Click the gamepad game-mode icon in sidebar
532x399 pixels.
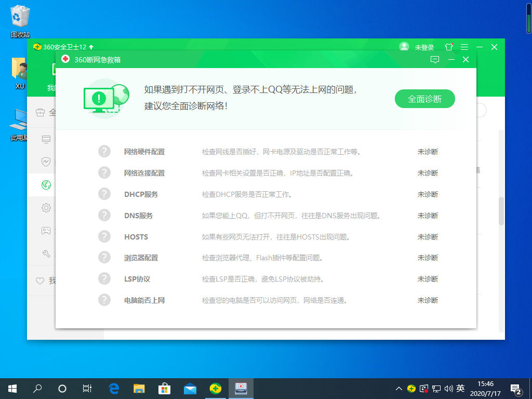(x=46, y=230)
